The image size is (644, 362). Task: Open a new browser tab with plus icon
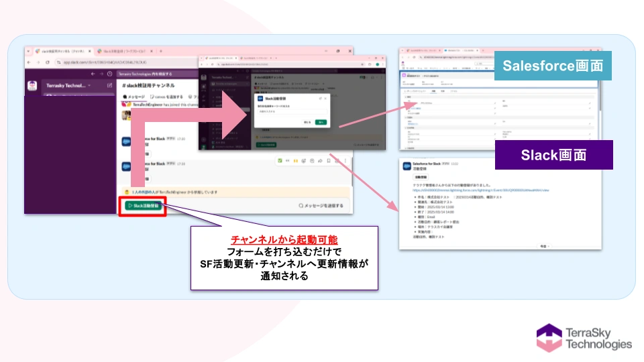[161, 52]
